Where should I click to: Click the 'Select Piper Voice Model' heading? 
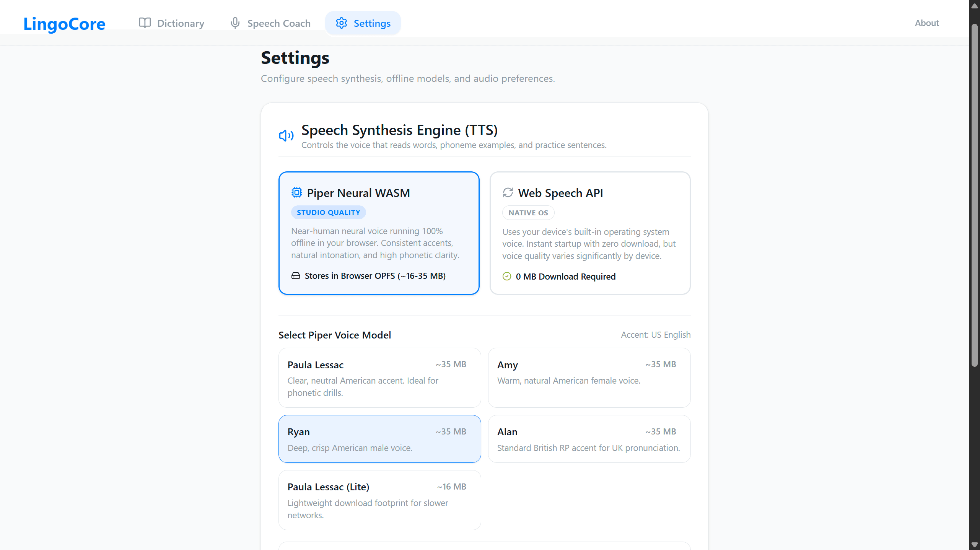[335, 335]
